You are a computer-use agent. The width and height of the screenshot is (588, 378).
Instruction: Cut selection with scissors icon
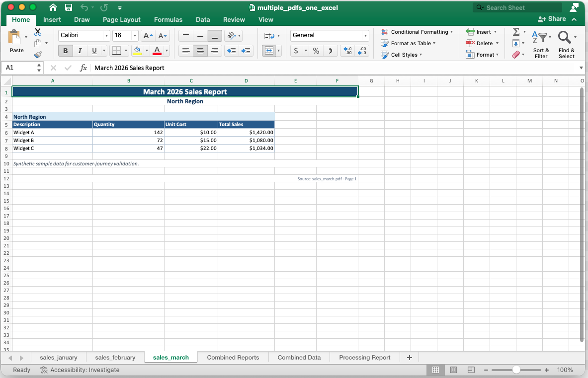[37, 32]
